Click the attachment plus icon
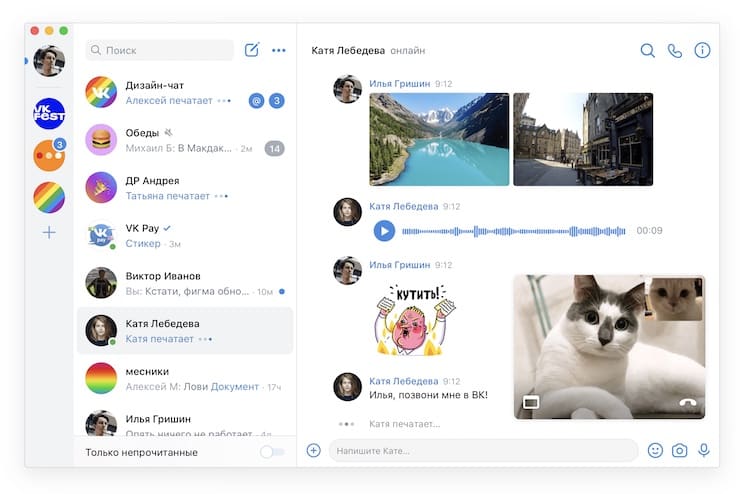 (313, 450)
